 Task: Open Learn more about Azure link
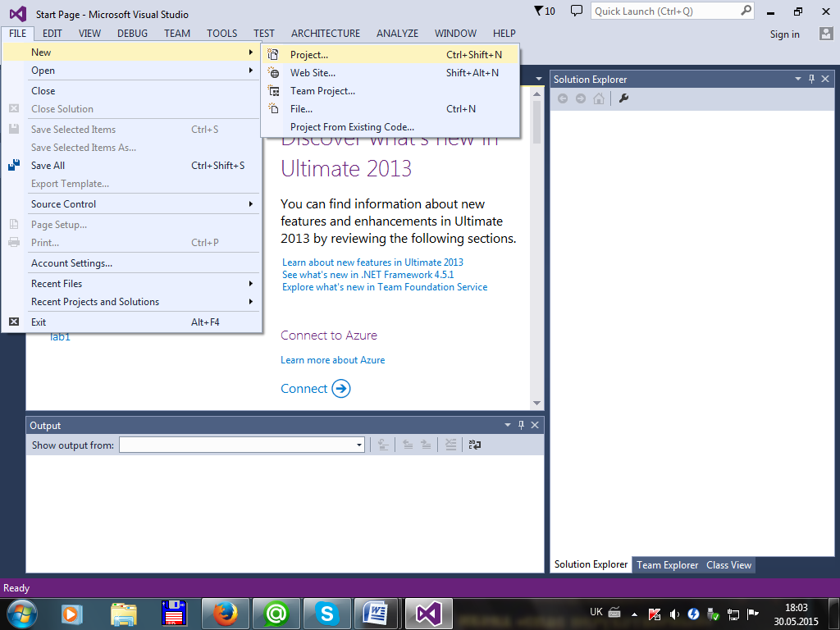[x=333, y=360]
